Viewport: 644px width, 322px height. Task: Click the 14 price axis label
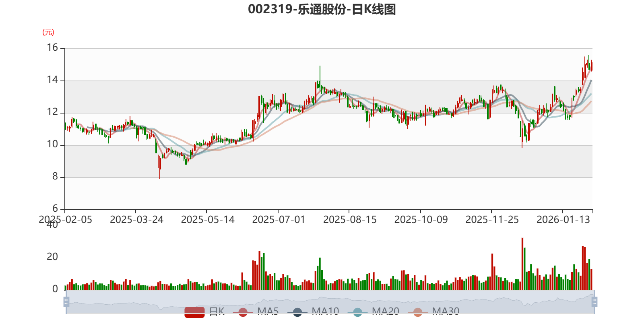coord(52,80)
